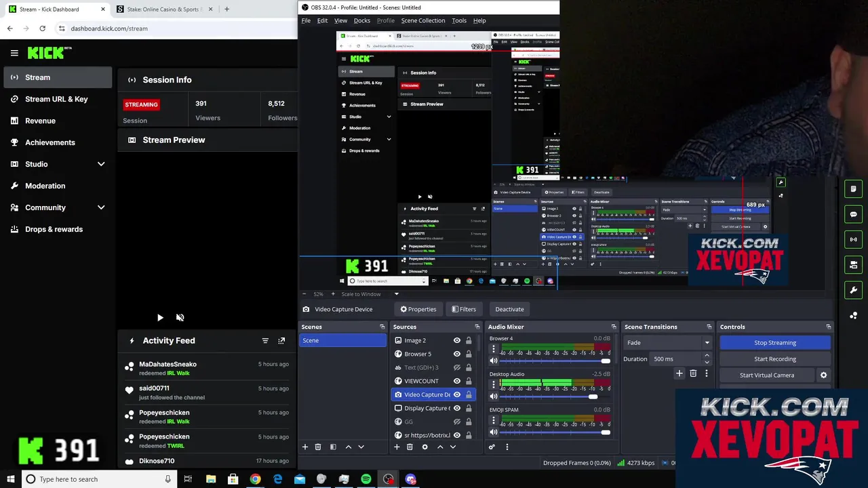Mute the Desktop Audio channel
This screenshot has height=488, width=868.
[x=494, y=396]
